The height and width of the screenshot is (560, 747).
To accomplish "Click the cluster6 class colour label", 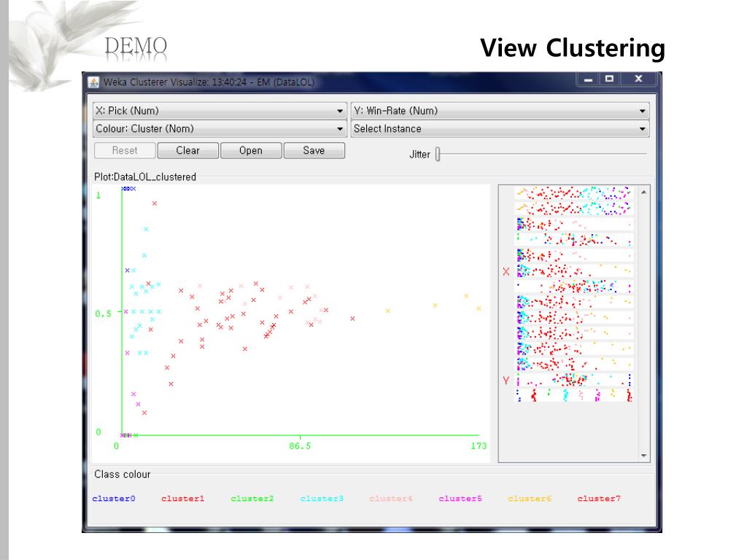I will point(530,499).
